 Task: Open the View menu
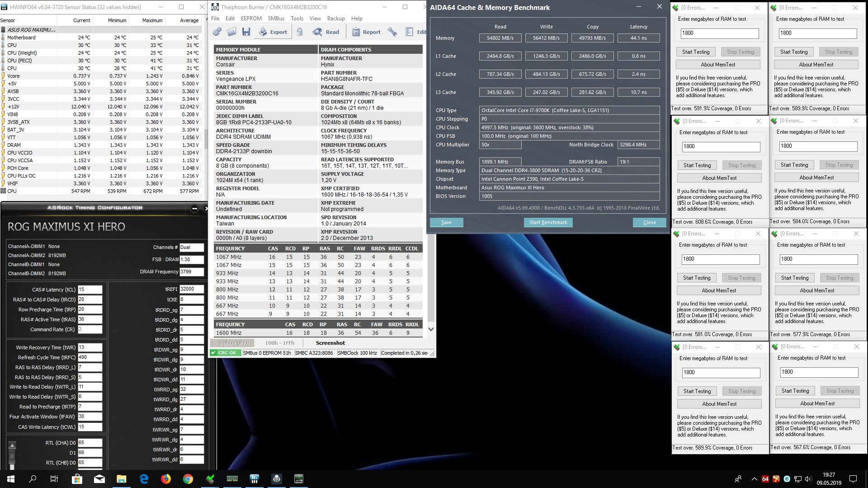(x=315, y=19)
